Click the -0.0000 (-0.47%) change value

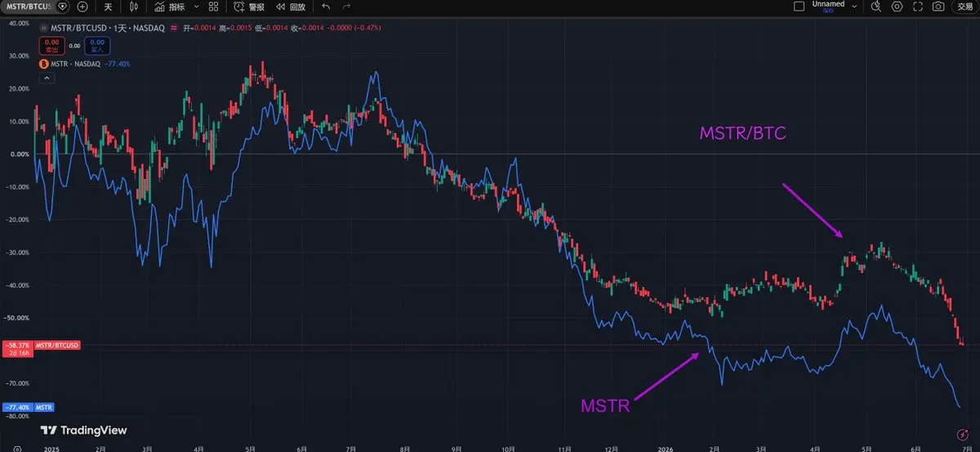coord(354,28)
